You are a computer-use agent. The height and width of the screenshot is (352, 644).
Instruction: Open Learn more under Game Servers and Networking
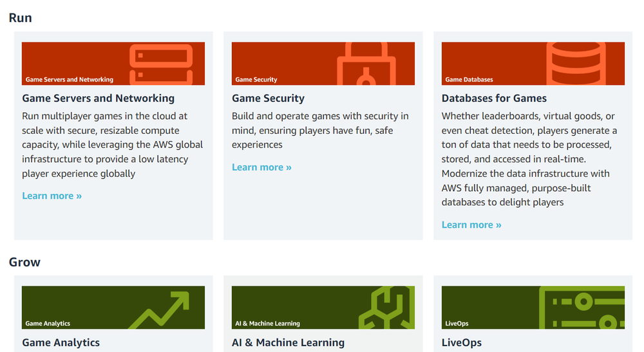[52, 196]
